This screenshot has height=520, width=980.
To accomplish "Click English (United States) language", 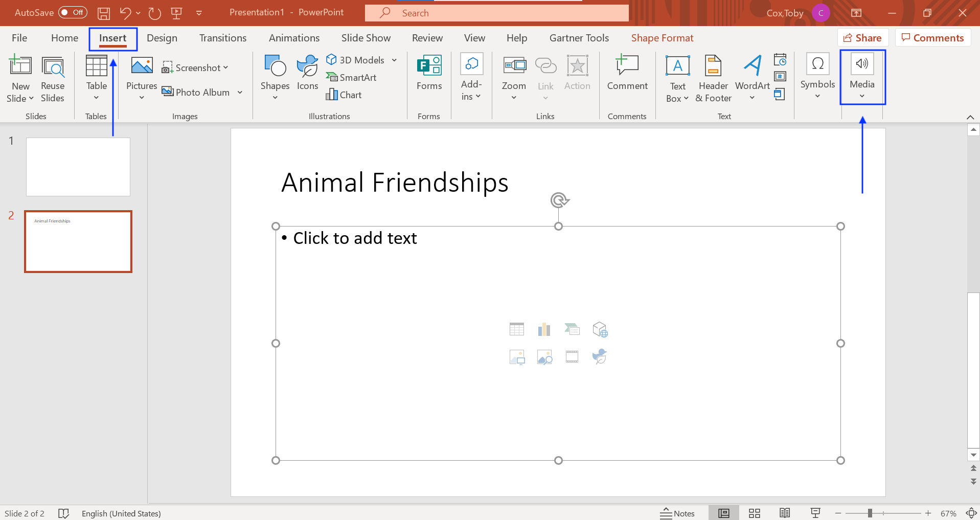I will (x=121, y=513).
